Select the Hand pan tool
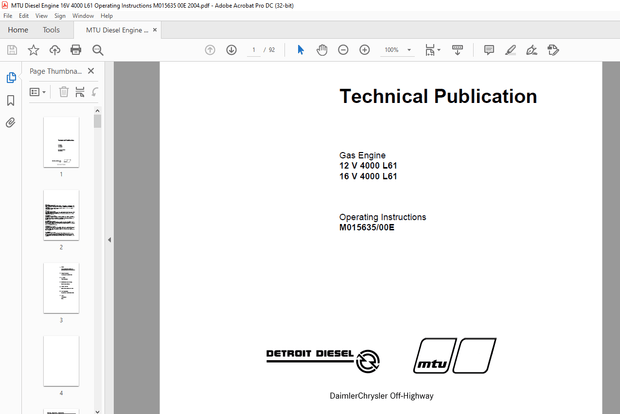Viewport: 620px width, 414px height. [x=322, y=50]
